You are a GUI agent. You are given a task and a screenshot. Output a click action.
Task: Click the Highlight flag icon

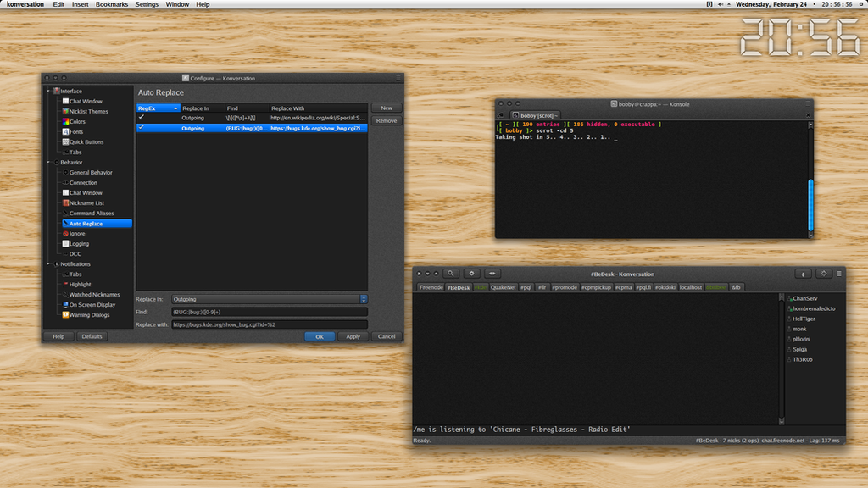(65, 285)
